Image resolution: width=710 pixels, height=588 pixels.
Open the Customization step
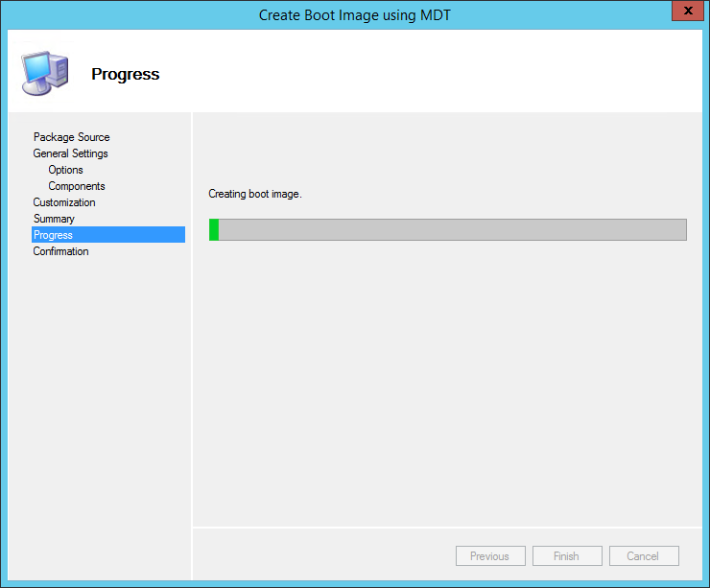point(64,202)
